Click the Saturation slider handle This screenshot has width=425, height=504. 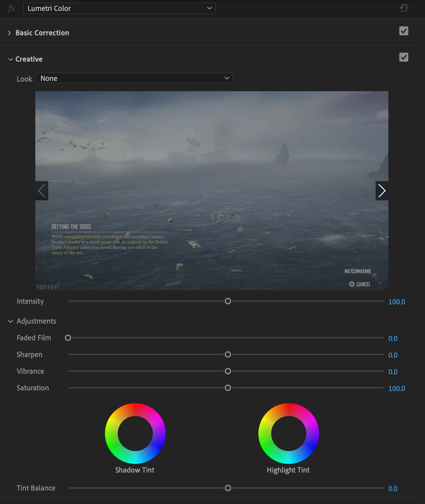pos(228,388)
